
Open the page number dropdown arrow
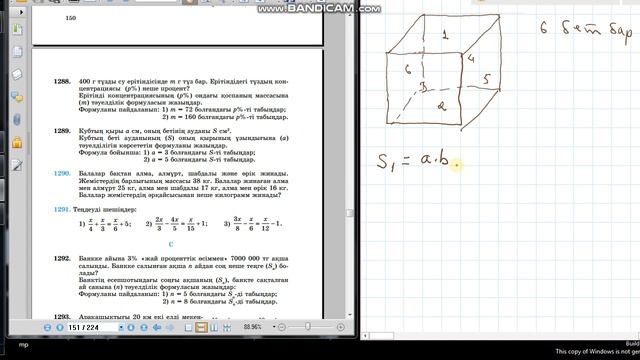pos(121,327)
